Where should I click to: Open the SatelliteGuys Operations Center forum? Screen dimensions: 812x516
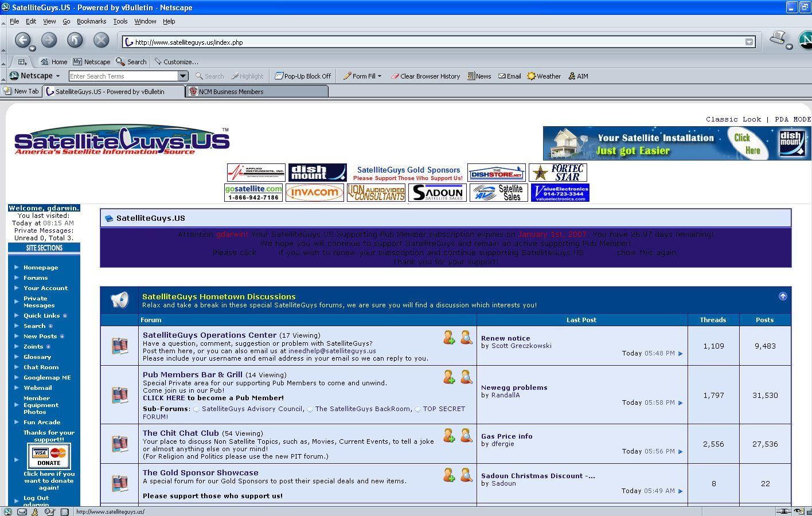[209, 335]
